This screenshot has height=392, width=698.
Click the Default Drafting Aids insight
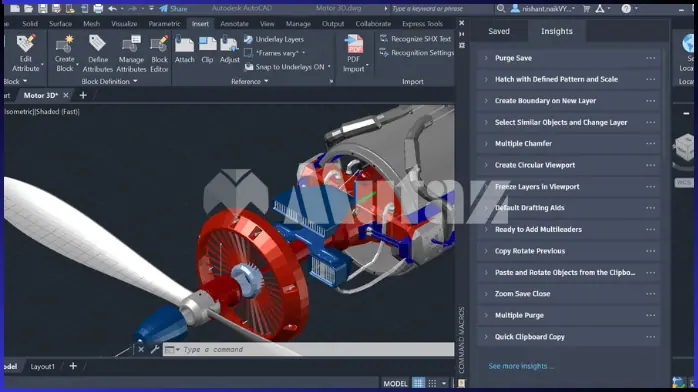coord(568,208)
